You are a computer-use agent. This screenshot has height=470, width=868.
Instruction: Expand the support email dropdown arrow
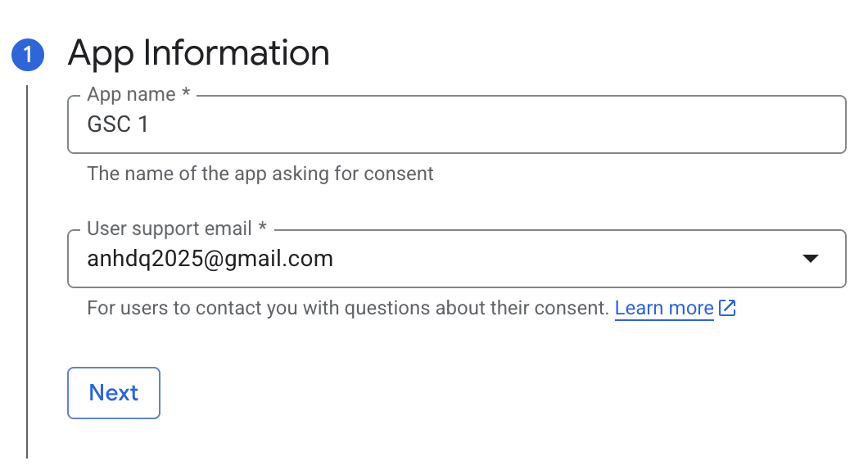click(811, 259)
